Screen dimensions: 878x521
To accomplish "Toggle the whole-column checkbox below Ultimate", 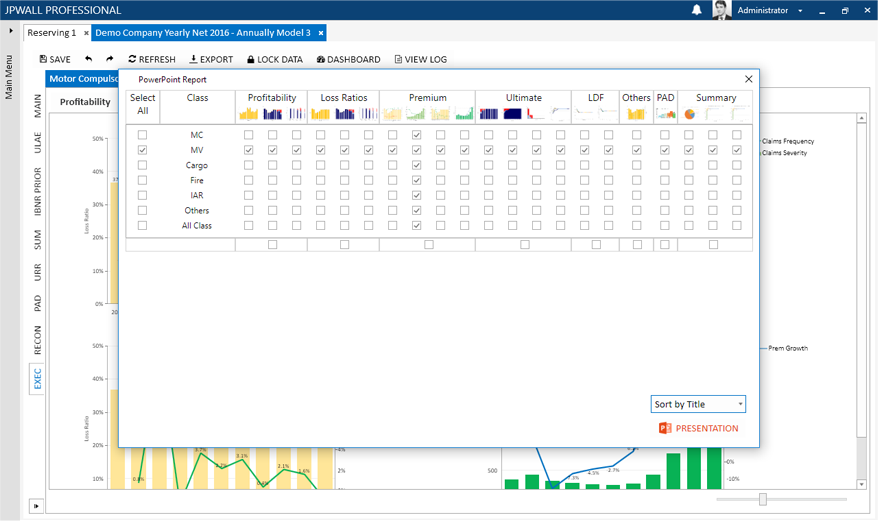I will [525, 245].
